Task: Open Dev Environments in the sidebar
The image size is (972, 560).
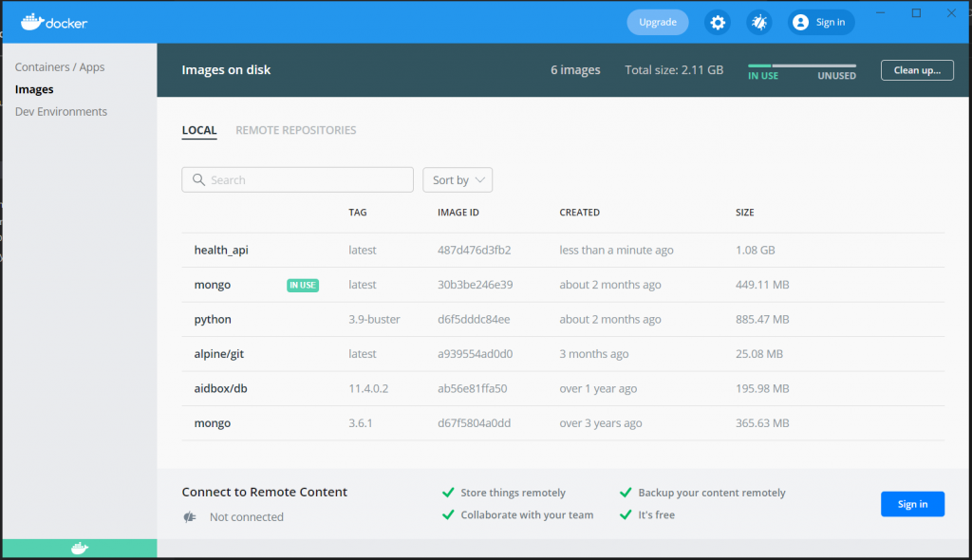Action: pos(61,112)
